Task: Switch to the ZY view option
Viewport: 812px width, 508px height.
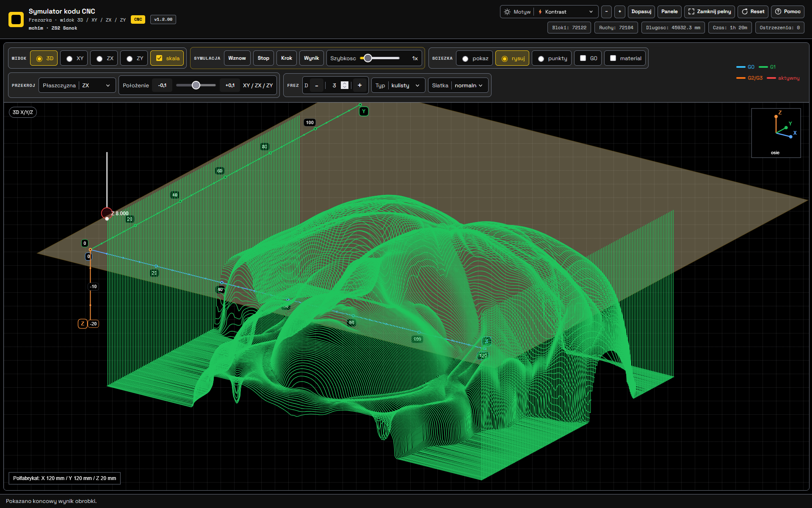Action: click(x=134, y=58)
